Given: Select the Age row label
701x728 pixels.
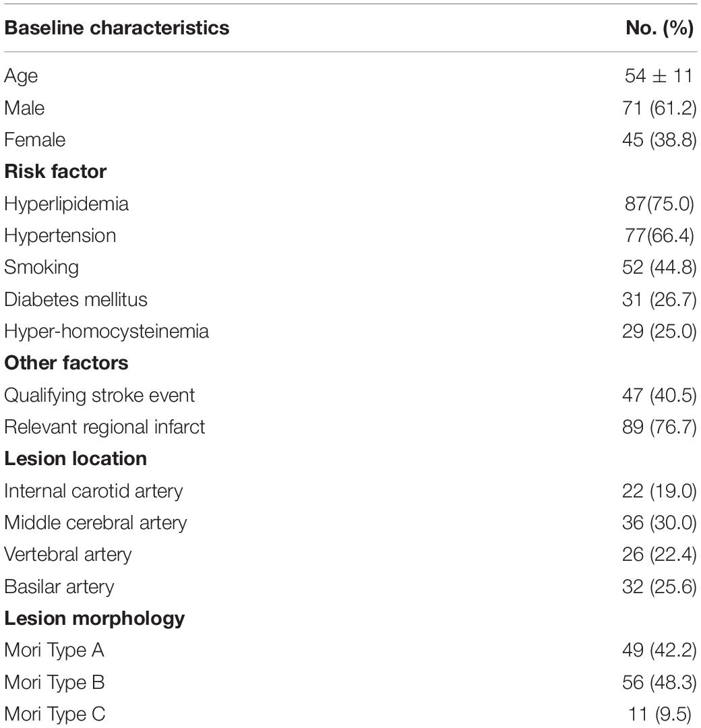Looking at the screenshot, I should click(21, 76).
